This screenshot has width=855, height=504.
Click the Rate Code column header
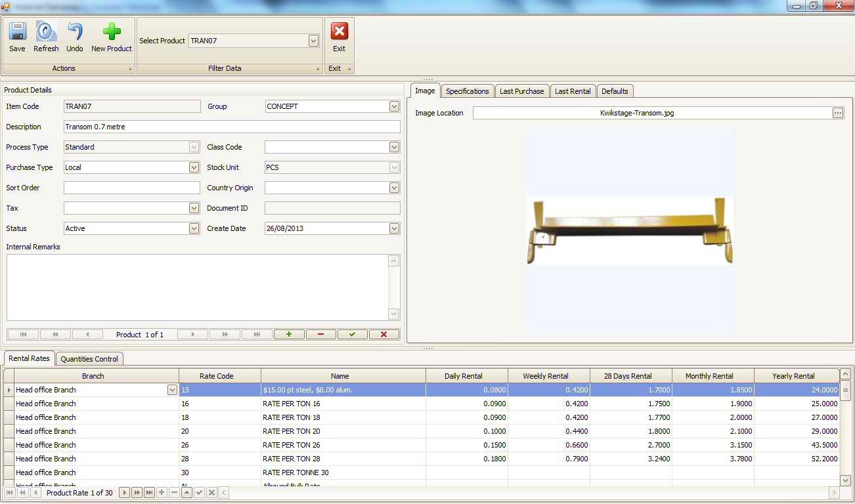click(220, 376)
